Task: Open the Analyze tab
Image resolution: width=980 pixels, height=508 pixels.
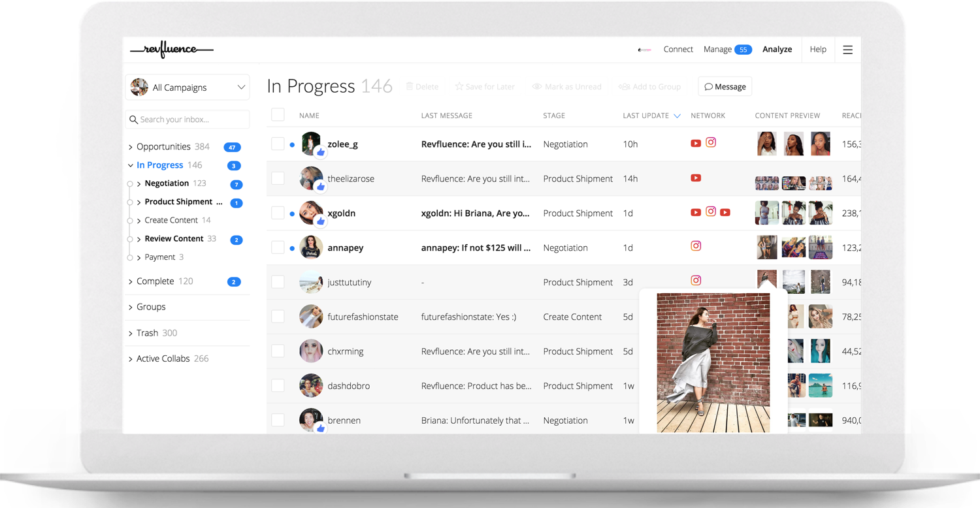Action: coord(777,50)
